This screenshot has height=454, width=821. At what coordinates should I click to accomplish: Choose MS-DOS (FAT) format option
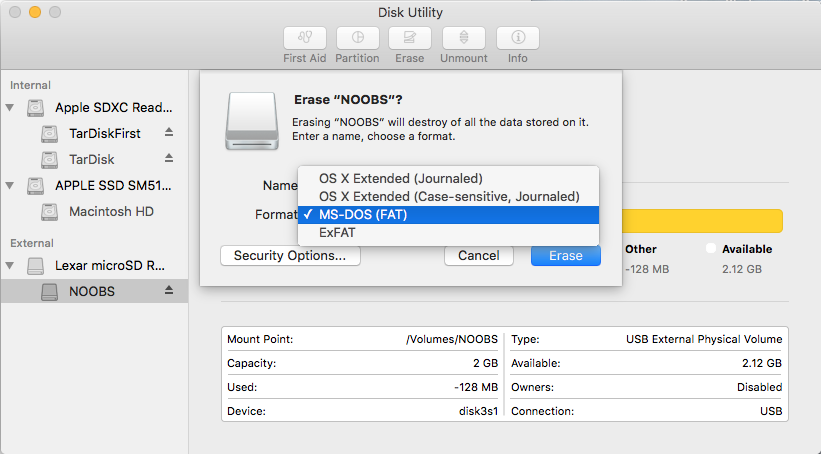tap(448, 215)
